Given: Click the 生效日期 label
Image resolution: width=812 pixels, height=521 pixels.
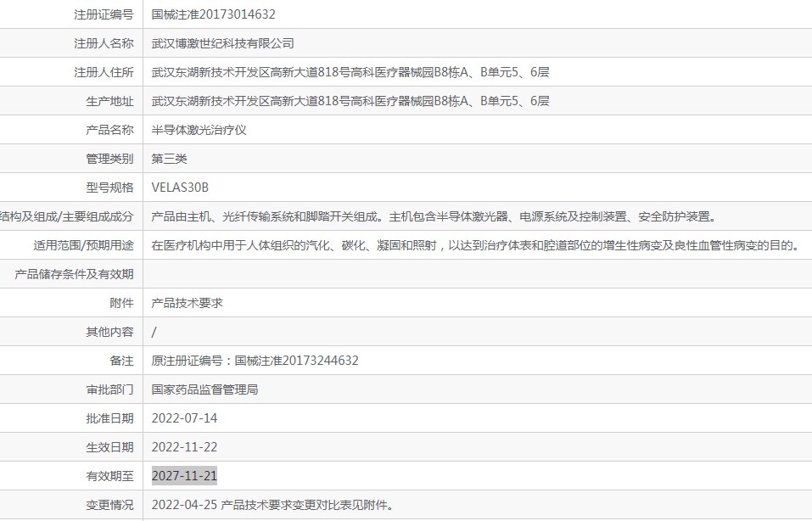Looking at the screenshot, I should pos(109,447).
